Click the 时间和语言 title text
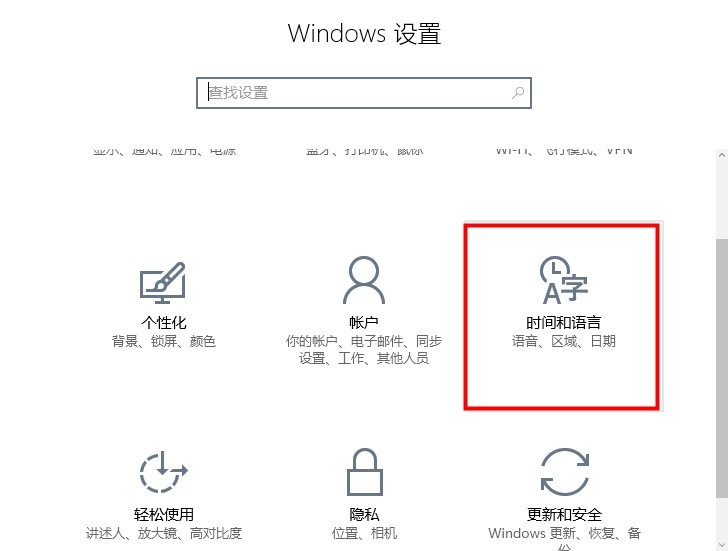Image resolution: width=728 pixels, height=551 pixels. [x=564, y=322]
